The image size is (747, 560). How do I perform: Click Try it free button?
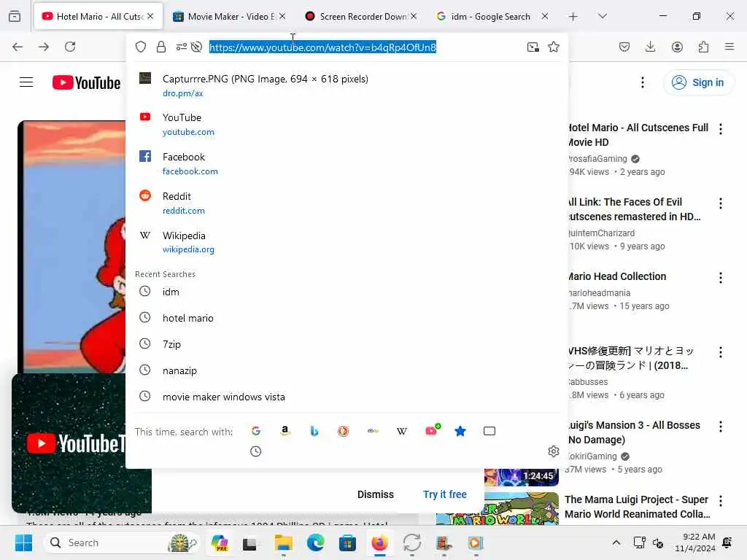click(445, 494)
